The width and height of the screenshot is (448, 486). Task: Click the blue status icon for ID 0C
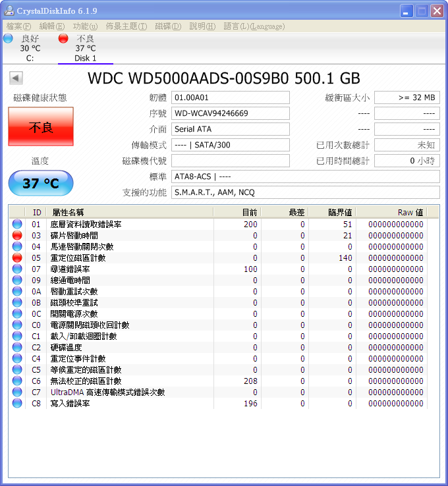(17, 313)
